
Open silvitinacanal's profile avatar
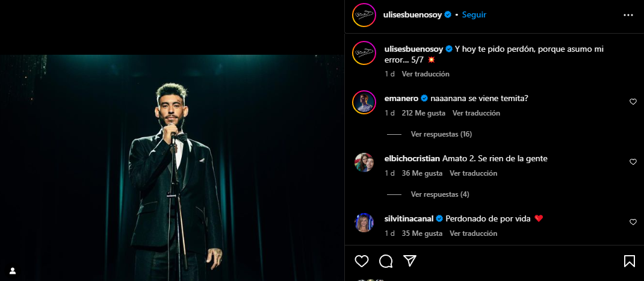tap(364, 223)
